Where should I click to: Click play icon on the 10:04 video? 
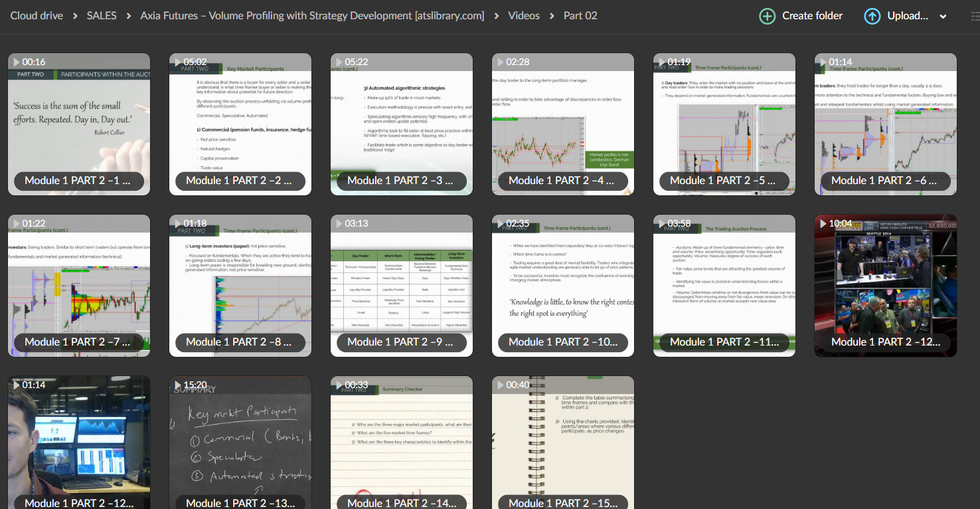[823, 223]
